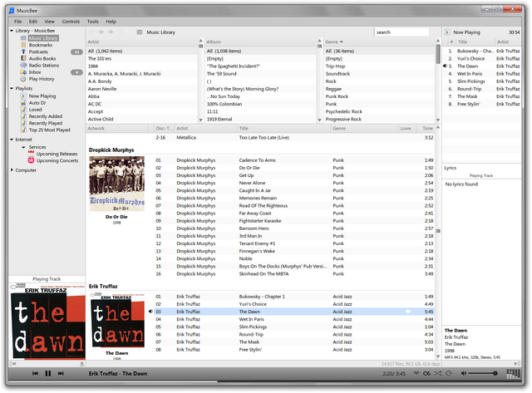The width and height of the screenshot is (532, 393).
Task: Select track 'Wet In Paris' in Now Playing panel
Action: click(482, 74)
